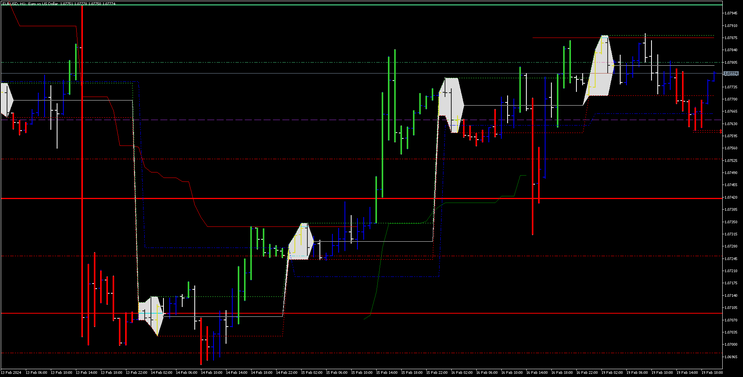Click the 1.07805 price axis label

[x=731, y=62]
